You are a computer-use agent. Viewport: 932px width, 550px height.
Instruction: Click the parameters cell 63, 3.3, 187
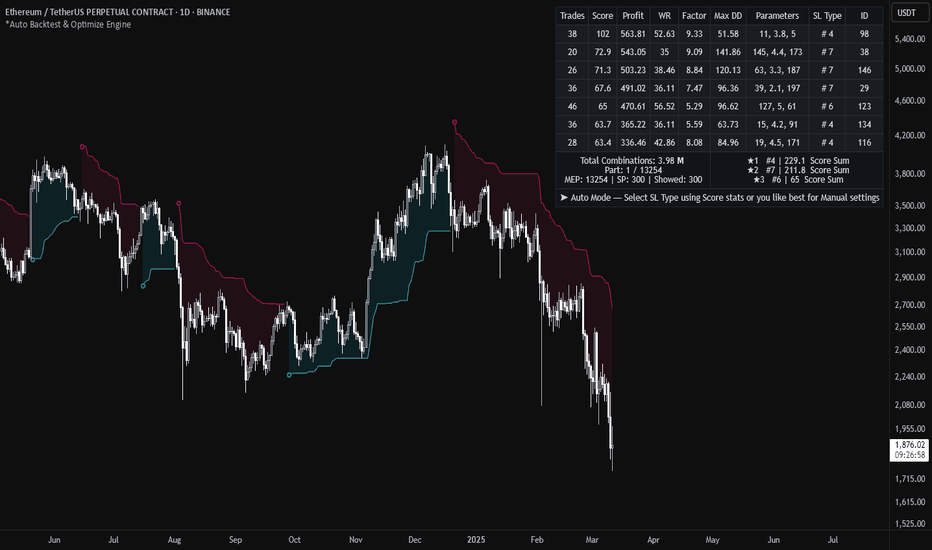(x=777, y=70)
